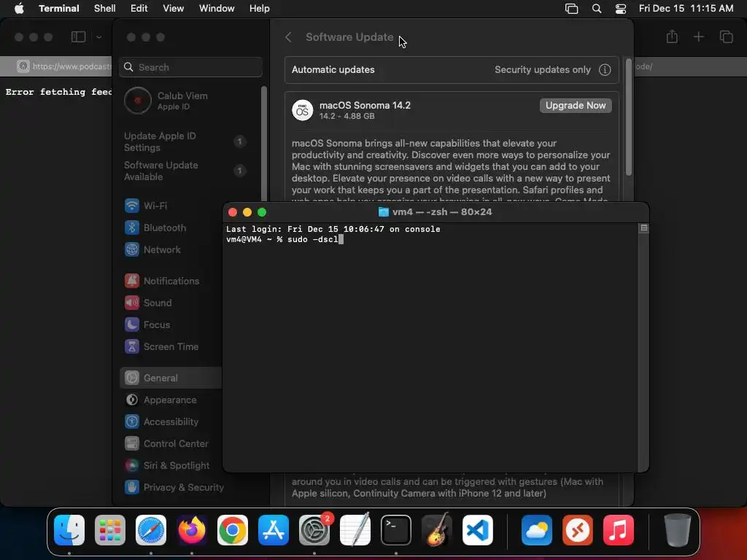Open TextEdit from the Dock

click(355, 530)
